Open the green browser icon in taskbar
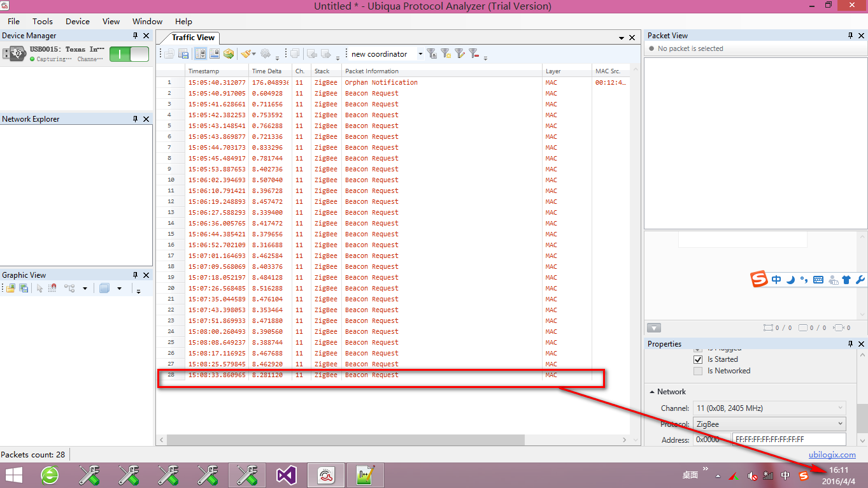 tap(50, 475)
